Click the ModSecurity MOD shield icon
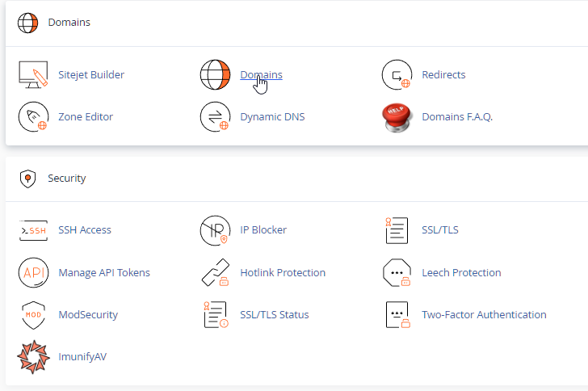 [x=33, y=315]
